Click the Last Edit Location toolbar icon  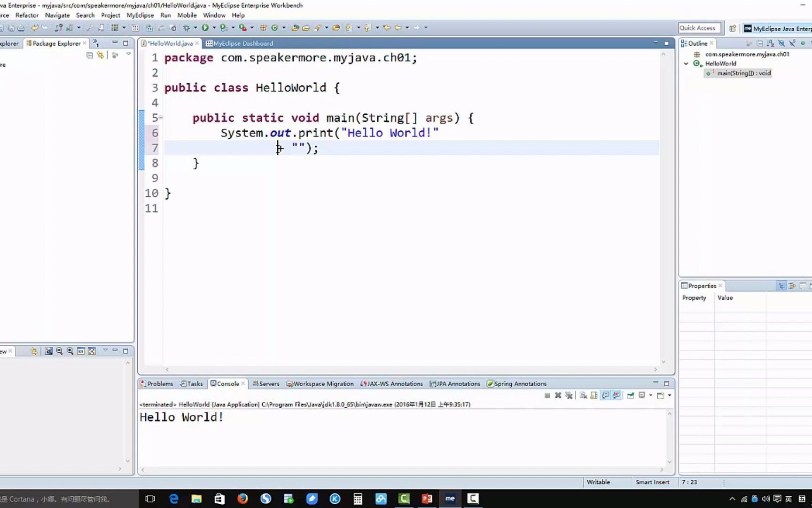386,28
